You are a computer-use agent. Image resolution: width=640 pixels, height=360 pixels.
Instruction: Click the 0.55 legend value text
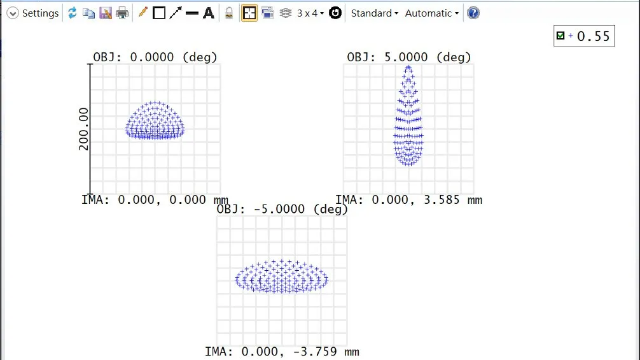(x=593, y=36)
